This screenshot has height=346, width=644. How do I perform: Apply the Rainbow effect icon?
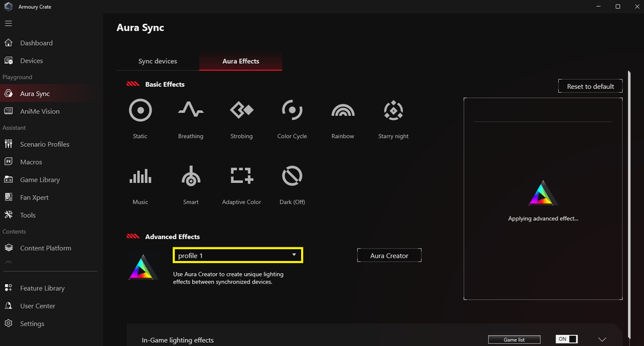(x=343, y=110)
